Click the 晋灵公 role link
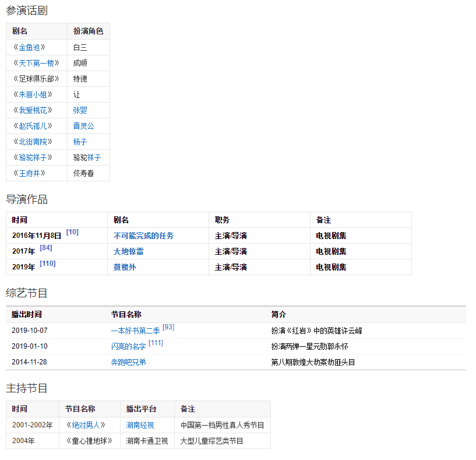Image resolution: width=476 pixels, height=460 pixels. click(x=84, y=126)
